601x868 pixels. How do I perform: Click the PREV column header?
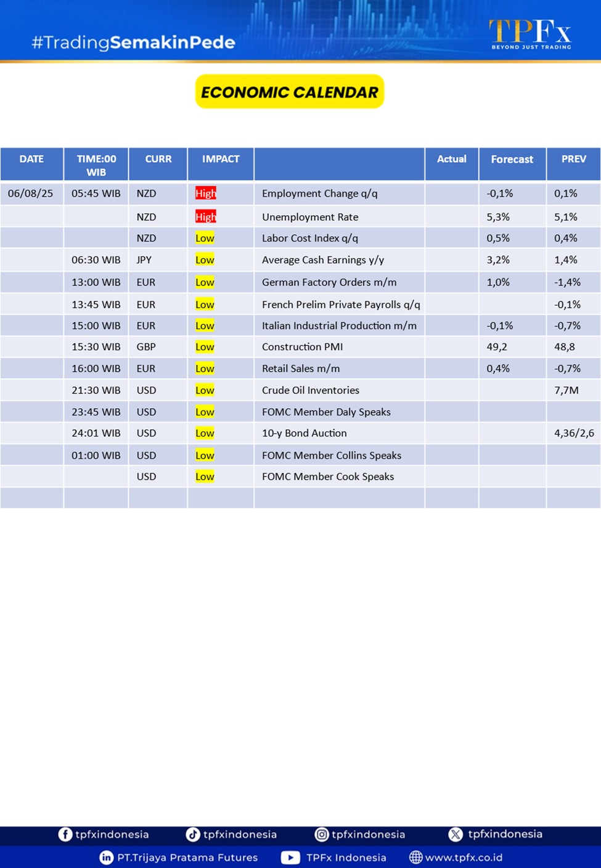(574, 164)
